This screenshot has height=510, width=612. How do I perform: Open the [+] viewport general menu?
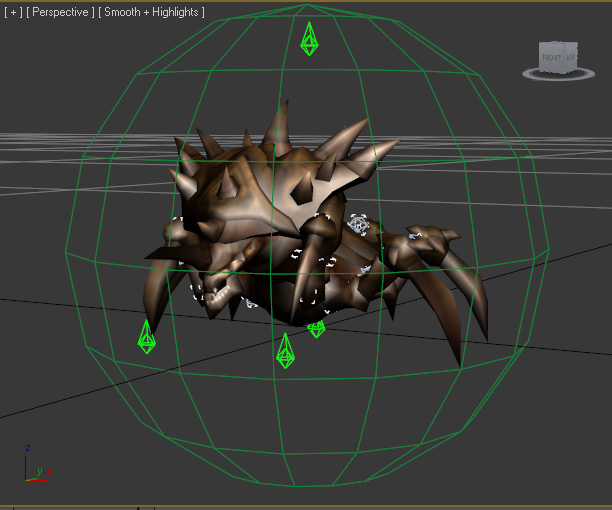pyautogui.click(x=13, y=12)
